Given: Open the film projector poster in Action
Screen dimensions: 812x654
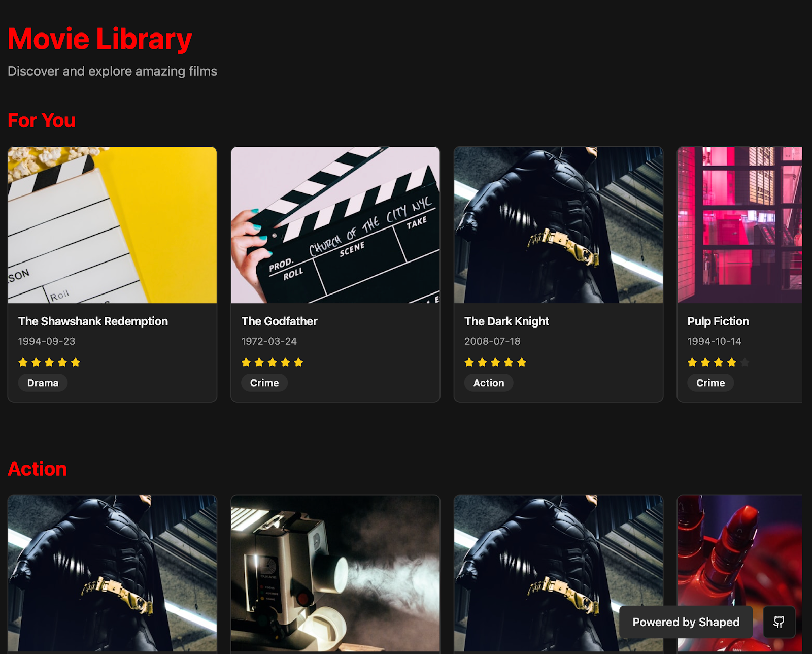Looking at the screenshot, I should 335,573.
